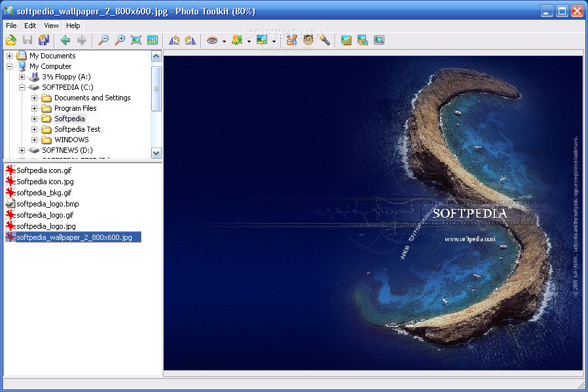The width and height of the screenshot is (588, 392).
Task: Maximize the Photo Toolkit window
Action: tap(562, 11)
